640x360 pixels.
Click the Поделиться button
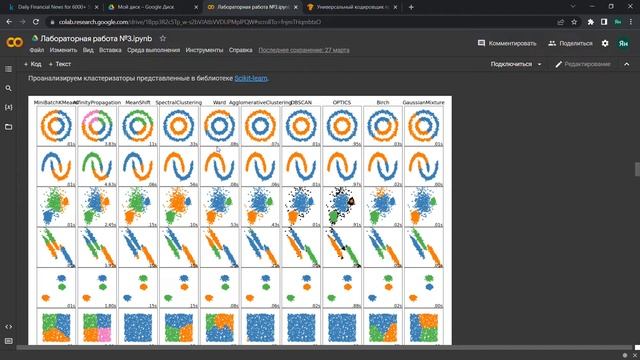pyautogui.click(x=570, y=43)
